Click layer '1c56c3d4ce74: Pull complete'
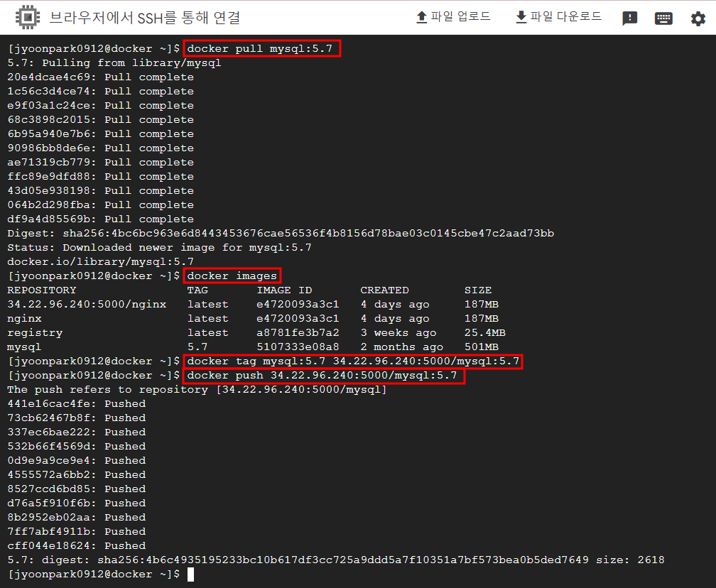Viewport: 716px width, 588px height. point(100,92)
